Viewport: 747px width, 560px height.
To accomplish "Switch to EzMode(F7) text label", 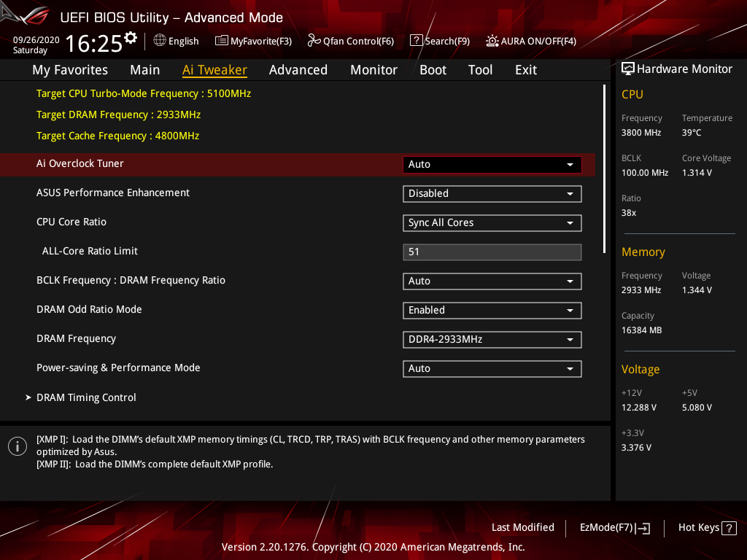I will tap(606, 528).
